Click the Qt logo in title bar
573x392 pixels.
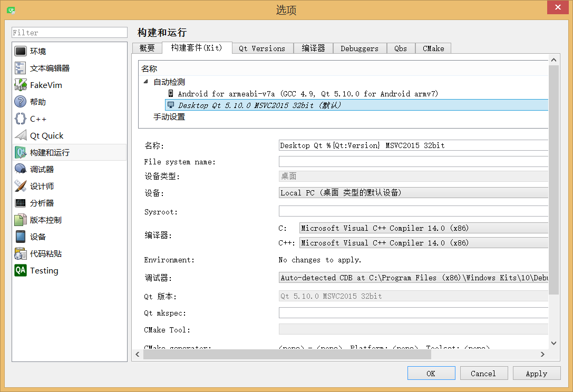11,10
